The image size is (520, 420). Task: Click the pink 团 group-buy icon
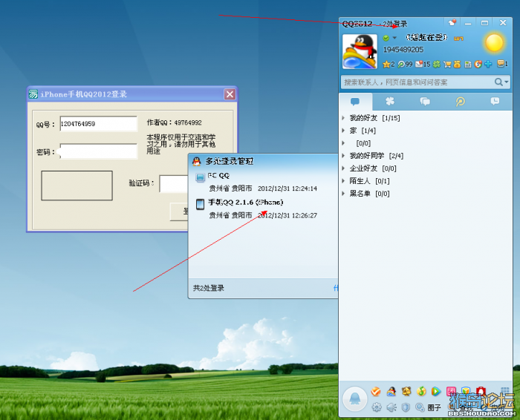tap(451, 392)
